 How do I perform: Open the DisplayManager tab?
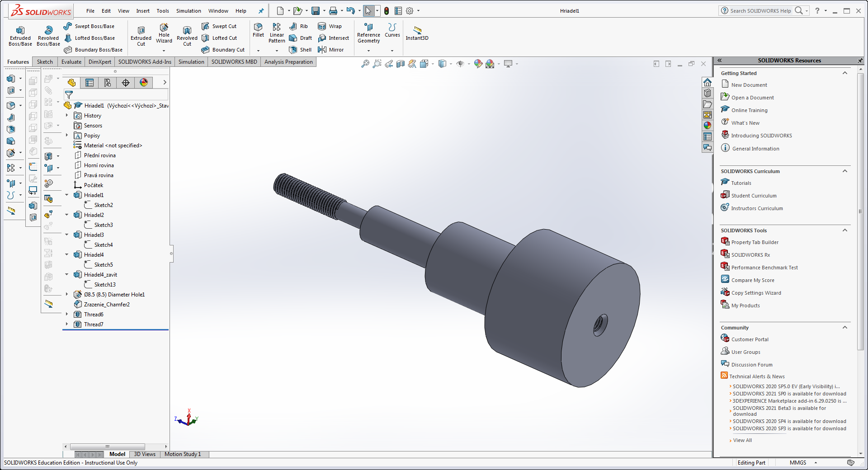click(144, 82)
